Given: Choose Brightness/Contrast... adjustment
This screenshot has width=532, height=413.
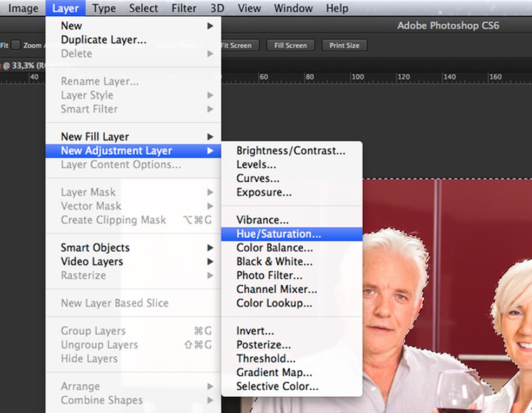Looking at the screenshot, I should pos(292,150).
